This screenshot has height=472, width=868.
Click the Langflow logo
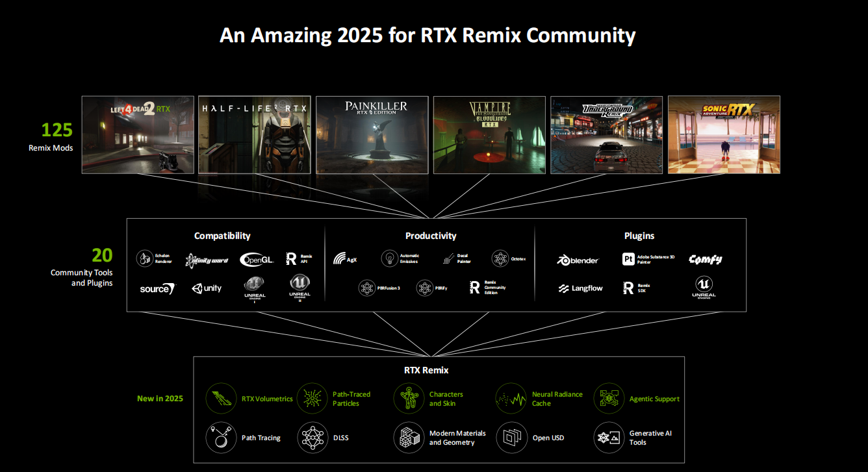pyautogui.click(x=580, y=288)
